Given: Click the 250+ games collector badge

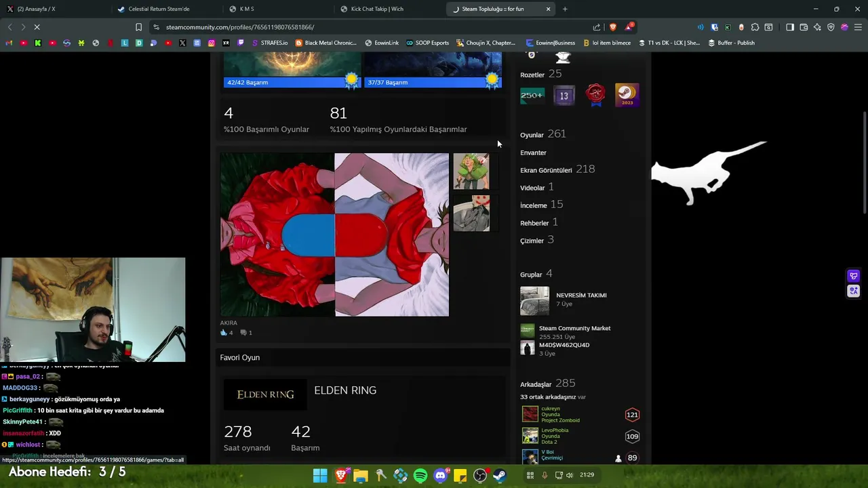Looking at the screenshot, I should pyautogui.click(x=532, y=96).
